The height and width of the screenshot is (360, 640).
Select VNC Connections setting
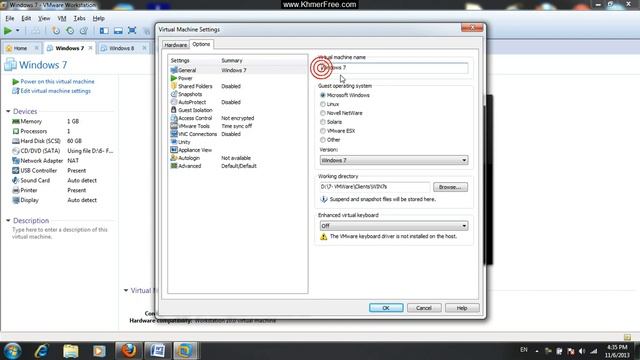[238, 134]
